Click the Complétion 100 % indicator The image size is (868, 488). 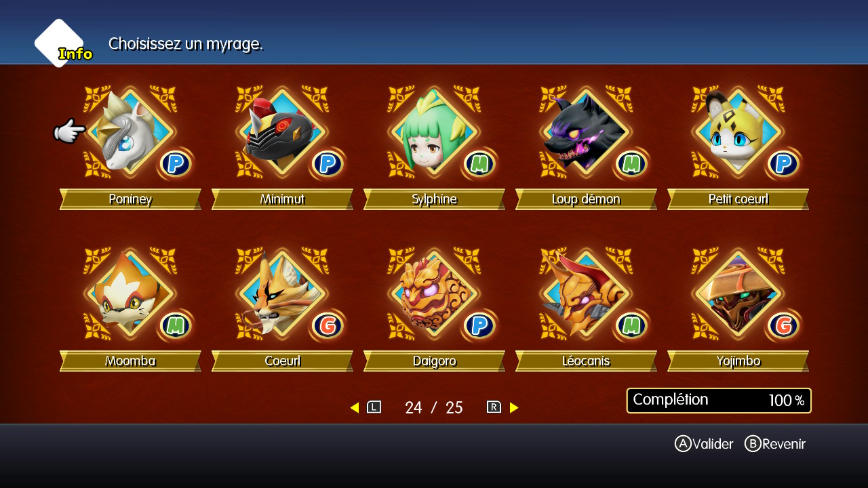tap(719, 401)
